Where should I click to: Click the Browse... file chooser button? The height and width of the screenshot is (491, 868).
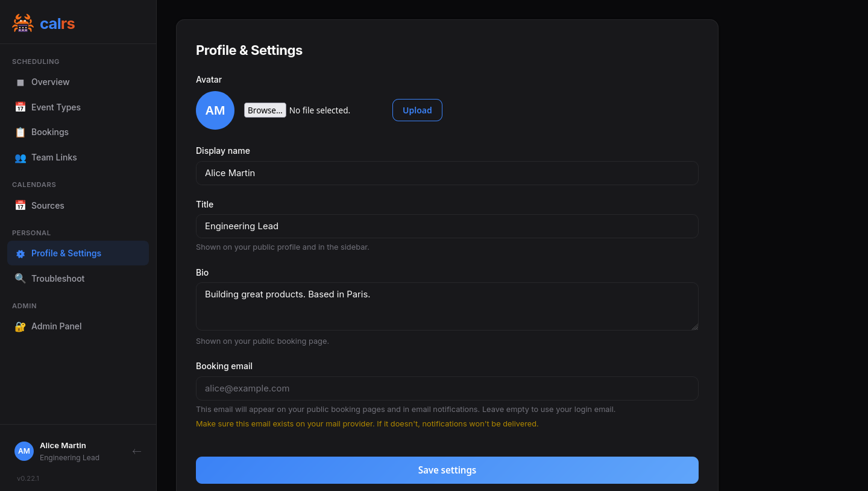coord(265,110)
